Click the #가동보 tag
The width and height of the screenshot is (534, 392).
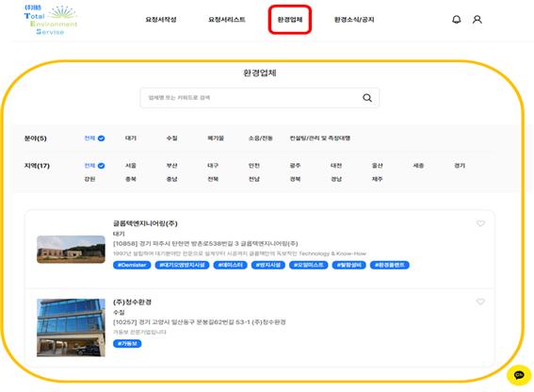[127, 343]
